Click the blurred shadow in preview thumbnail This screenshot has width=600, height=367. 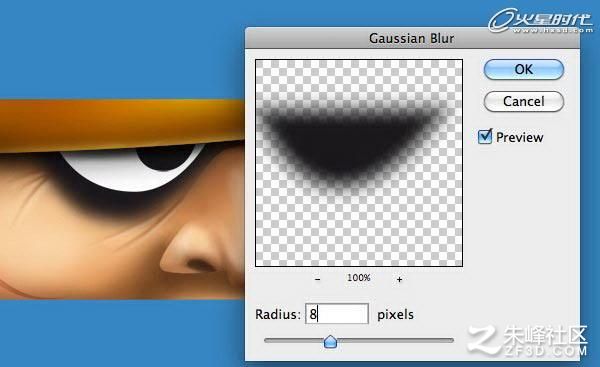pyautogui.click(x=349, y=144)
